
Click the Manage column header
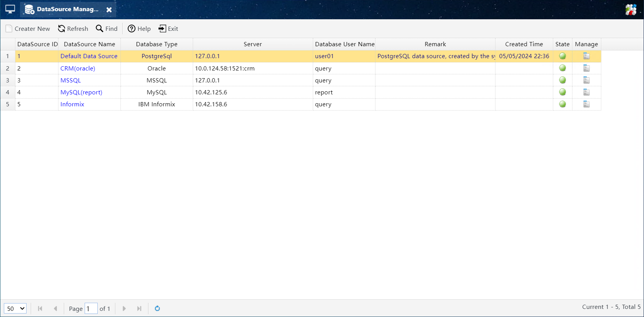[586, 44]
